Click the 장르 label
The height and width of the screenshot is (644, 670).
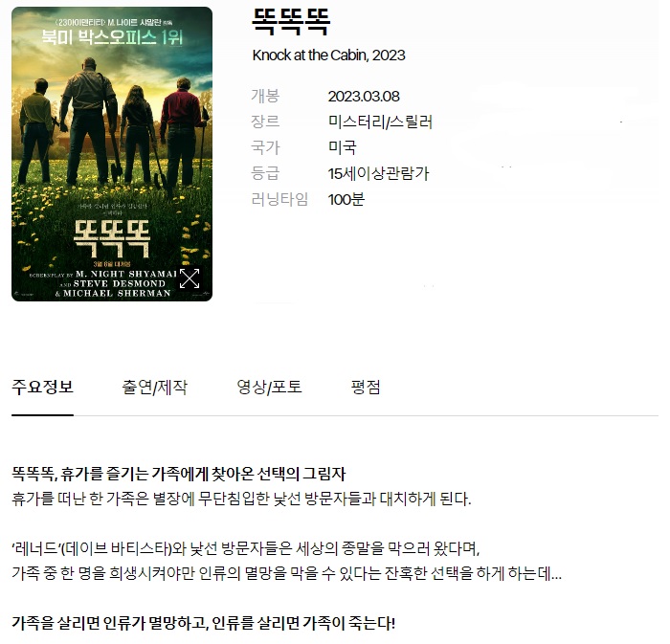pos(265,122)
